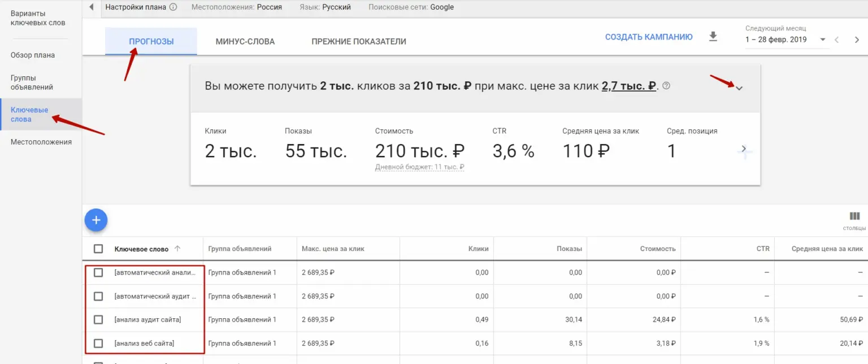Viewport: 868px width, 364px height.
Task: Go to previous month with left chevron
Action: [x=837, y=40]
